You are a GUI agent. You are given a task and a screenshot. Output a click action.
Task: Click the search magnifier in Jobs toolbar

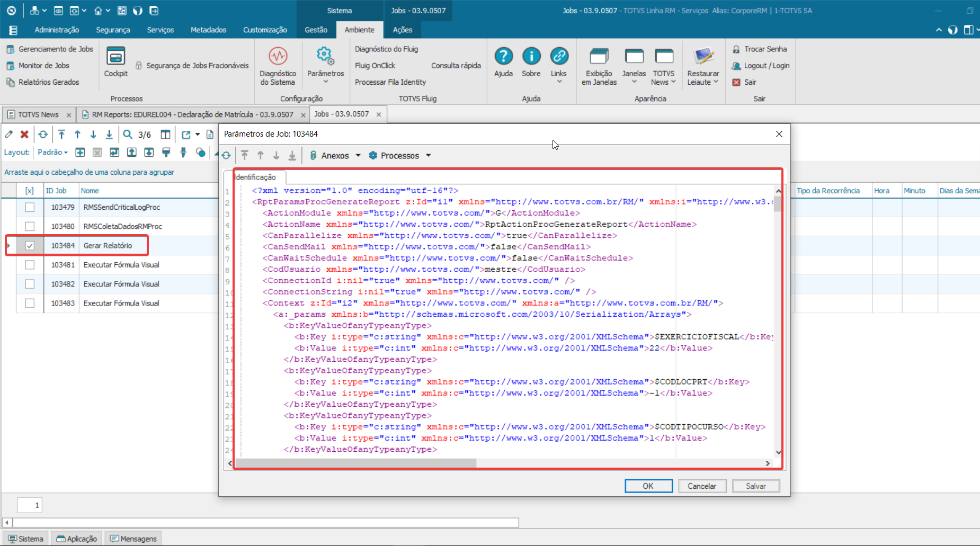pyautogui.click(x=128, y=135)
